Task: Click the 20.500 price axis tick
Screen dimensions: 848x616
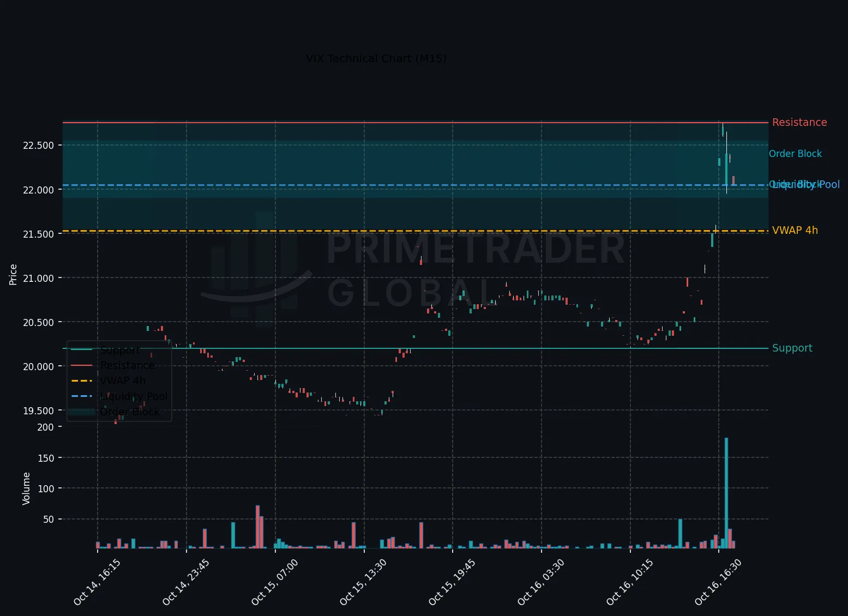Action: [x=38, y=322]
